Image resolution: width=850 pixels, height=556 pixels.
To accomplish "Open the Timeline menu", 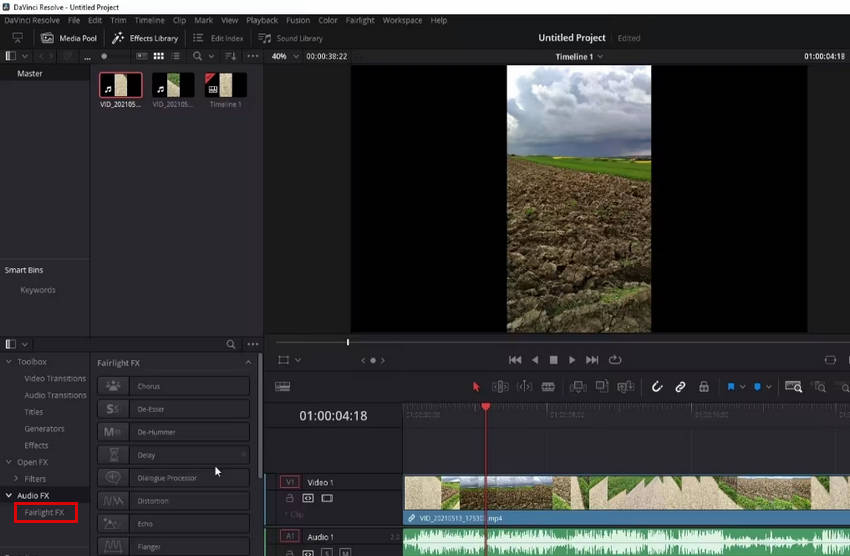I will point(150,20).
